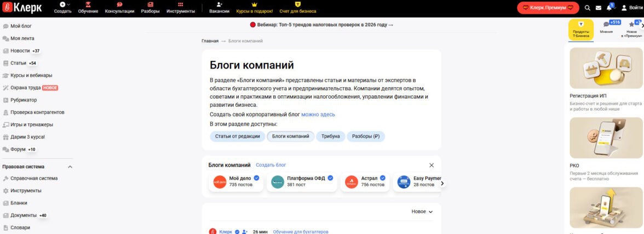Viewport: 644px width, 234px height.
Task: Click РКО heading text
Action: click(x=574, y=165)
